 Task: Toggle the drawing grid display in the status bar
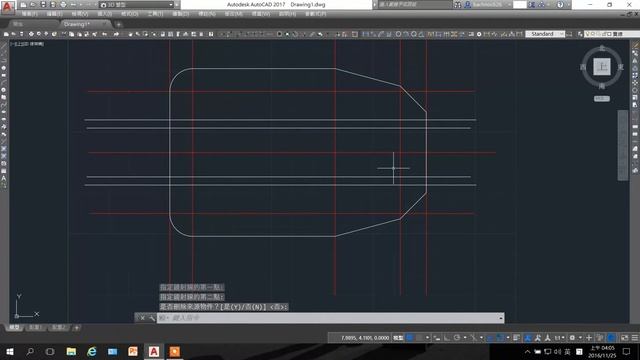pos(410,338)
